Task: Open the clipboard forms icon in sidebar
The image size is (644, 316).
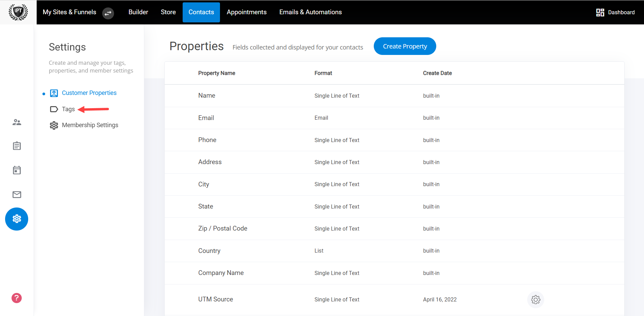Action: [x=17, y=146]
